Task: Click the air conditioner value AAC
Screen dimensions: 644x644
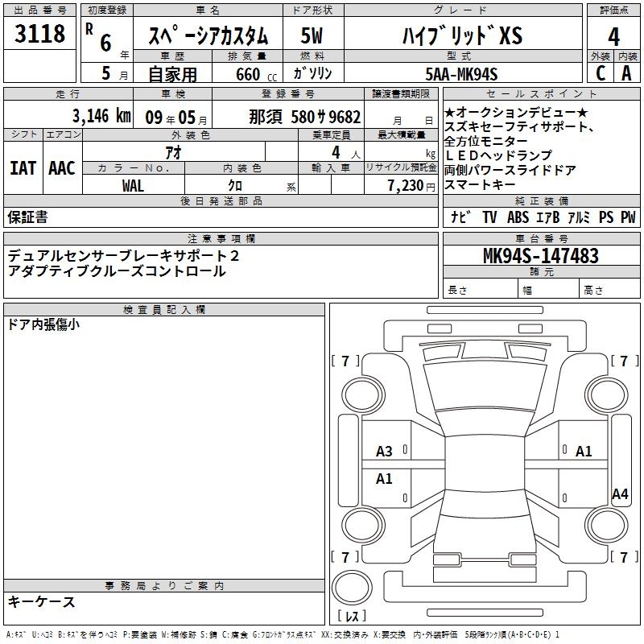Action: point(62,168)
